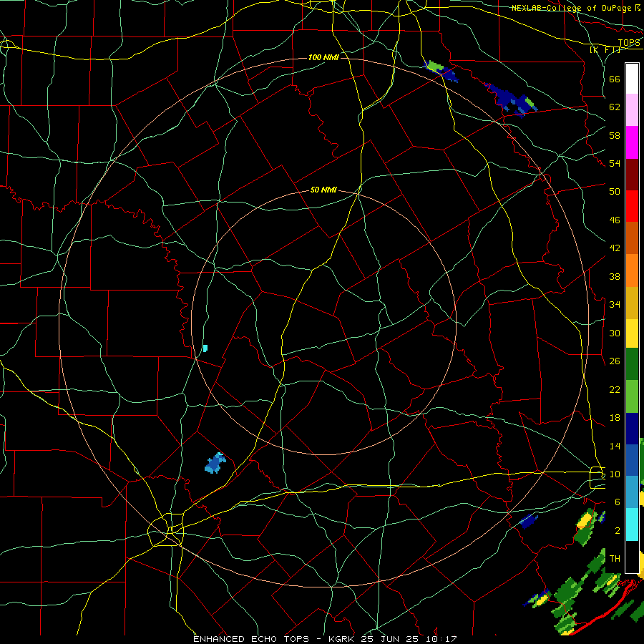Viewport: 644px width, 644px height.
Task: Pick the dark red legend swatch above 50
Action: [632, 174]
